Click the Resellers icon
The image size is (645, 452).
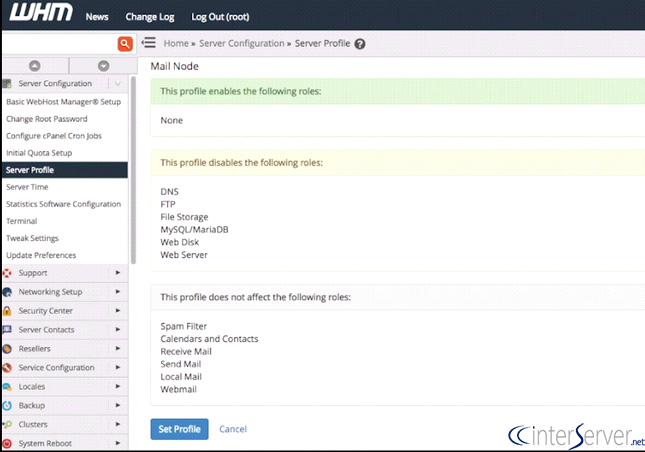tap(7, 349)
